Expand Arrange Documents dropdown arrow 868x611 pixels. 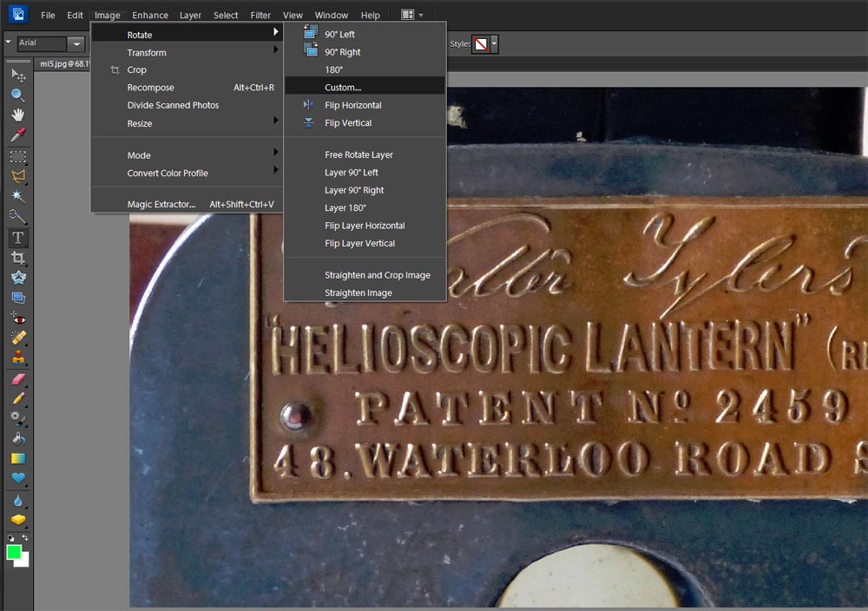(421, 15)
